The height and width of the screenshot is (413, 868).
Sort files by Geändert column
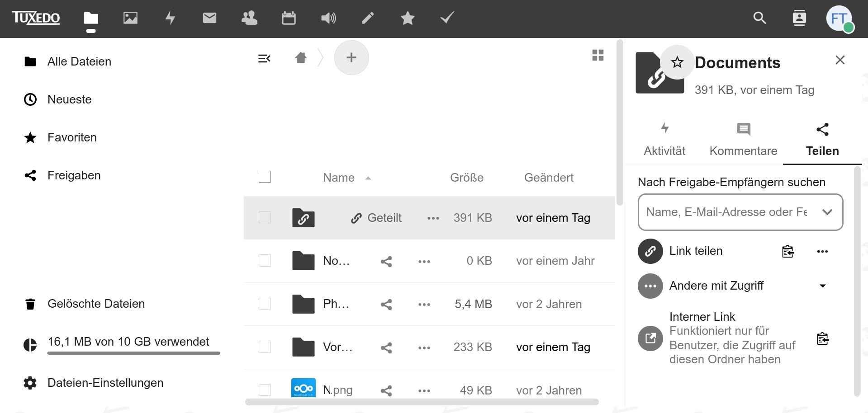pyautogui.click(x=549, y=178)
